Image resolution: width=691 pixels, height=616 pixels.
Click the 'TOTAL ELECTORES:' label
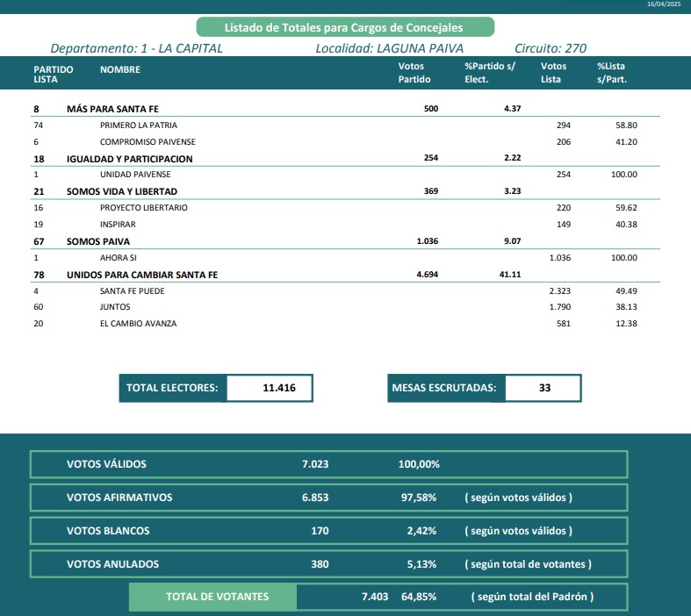pyautogui.click(x=172, y=388)
